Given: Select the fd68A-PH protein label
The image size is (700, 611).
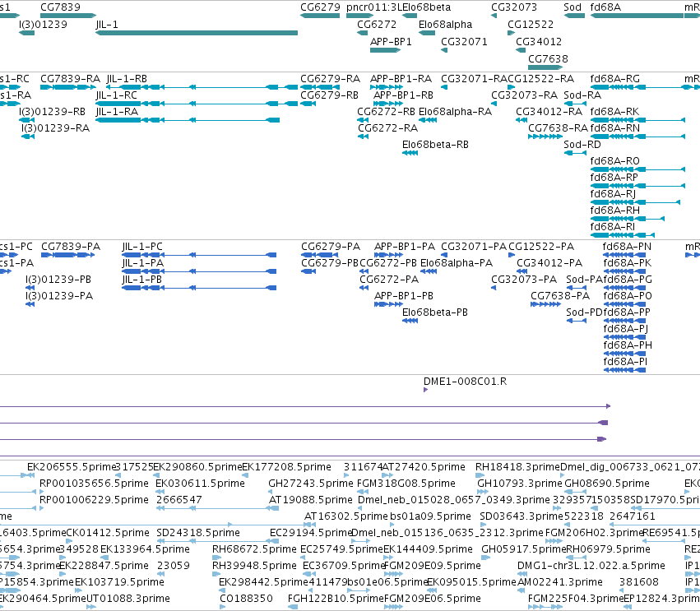Looking at the screenshot, I should (628, 345).
